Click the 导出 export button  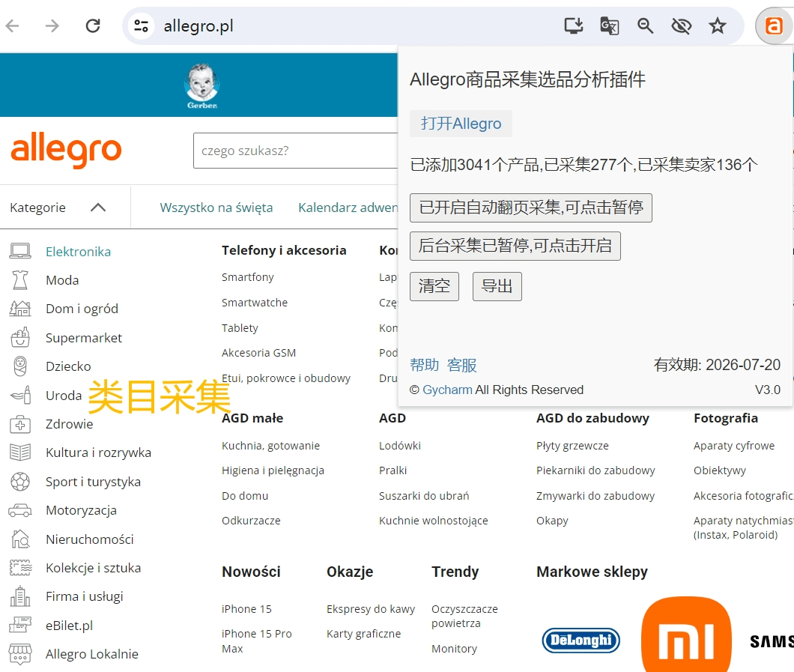pyautogui.click(x=497, y=287)
